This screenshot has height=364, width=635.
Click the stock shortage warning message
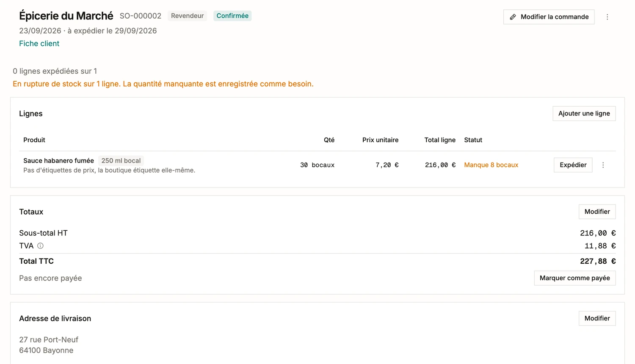point(163,84)
